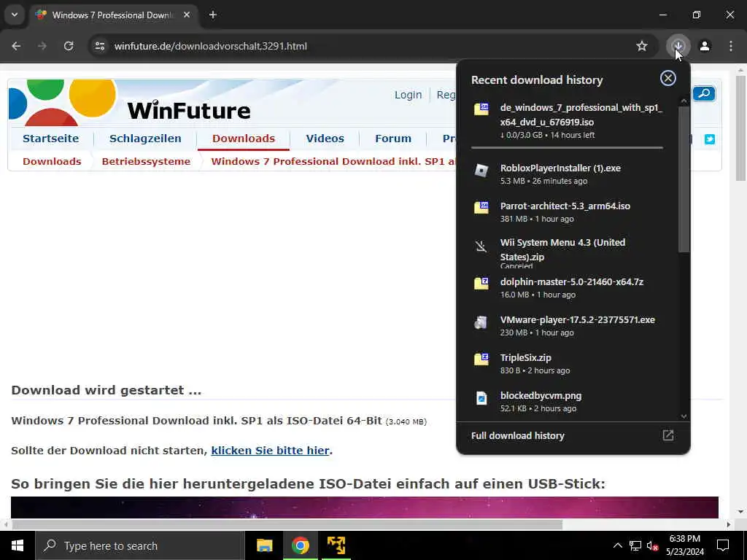
Task: Click the Parrot-architect ISO file icon
Action: click(481, 208)
